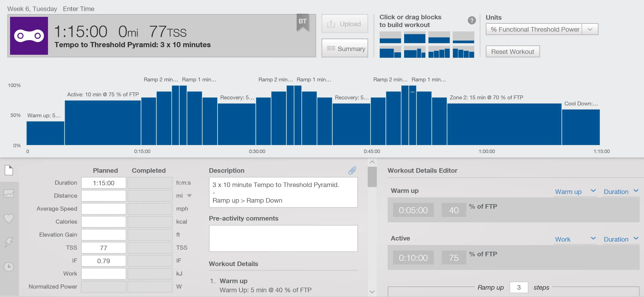Click the Completed Duration field

point(150,183)
